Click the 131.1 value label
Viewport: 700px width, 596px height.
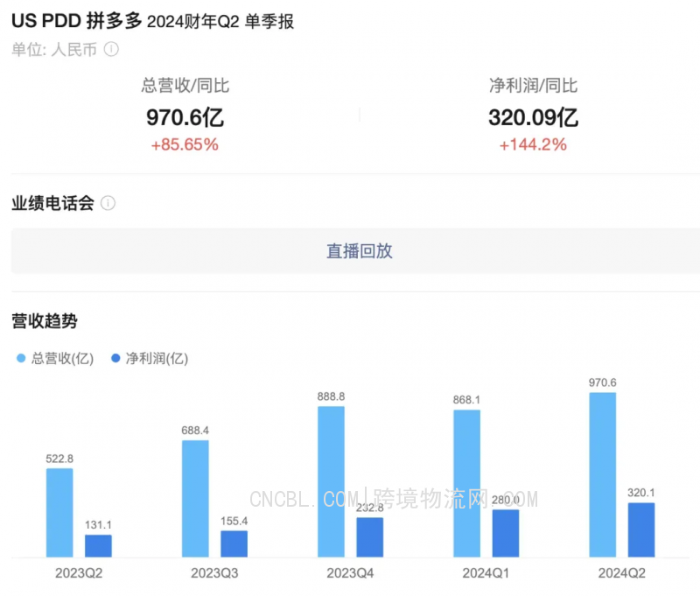coord(98,525)
